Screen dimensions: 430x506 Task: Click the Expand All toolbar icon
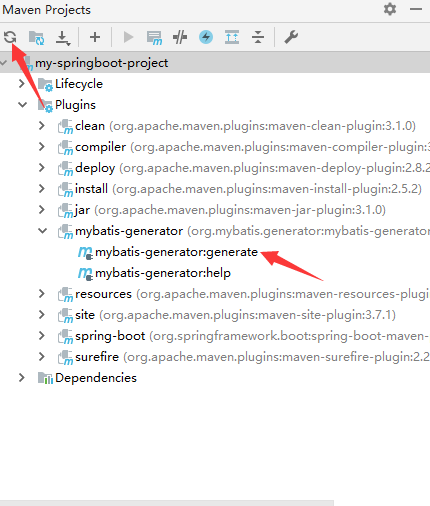pyautogui.click(x=232, y=37)
